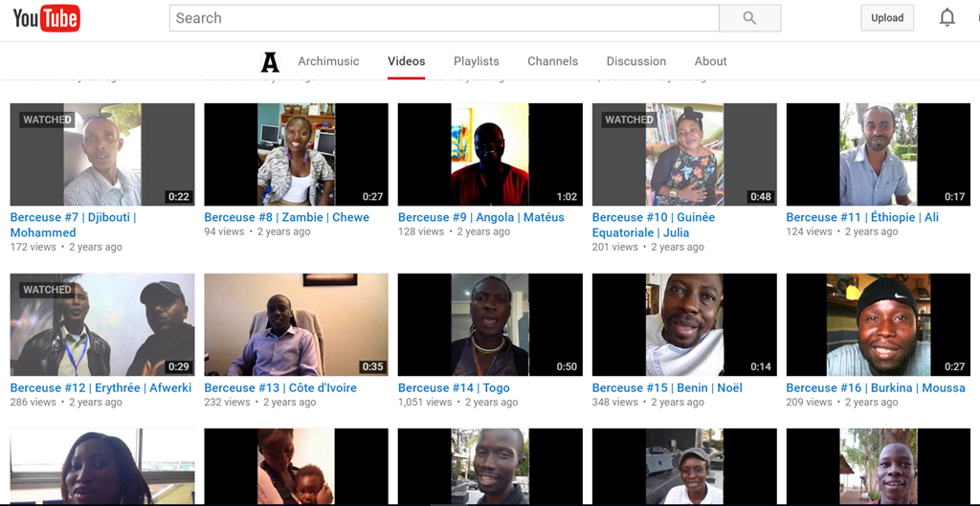The image size is (980, 506).
Task: Click the "348 views" text
Action: 615,403
